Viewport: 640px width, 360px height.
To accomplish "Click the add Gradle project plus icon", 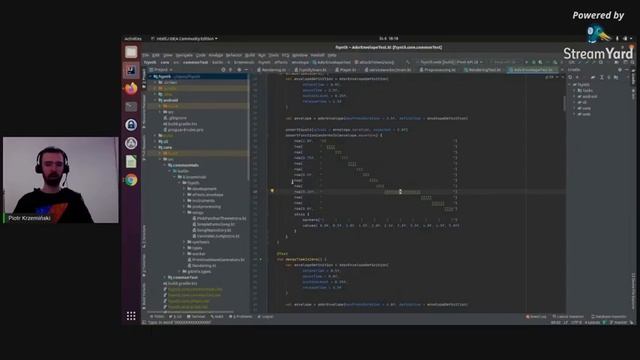I will click(x=577, y=77).
